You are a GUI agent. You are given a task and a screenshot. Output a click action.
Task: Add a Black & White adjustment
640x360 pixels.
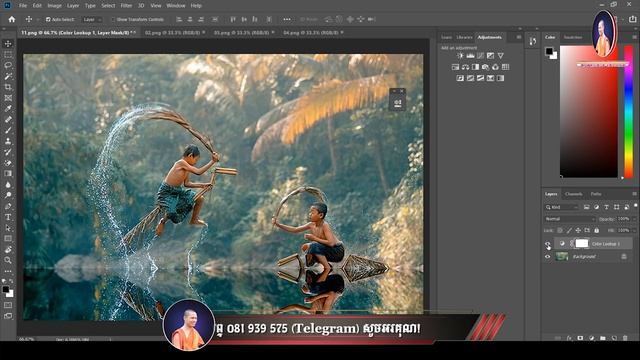coord(476,67)
